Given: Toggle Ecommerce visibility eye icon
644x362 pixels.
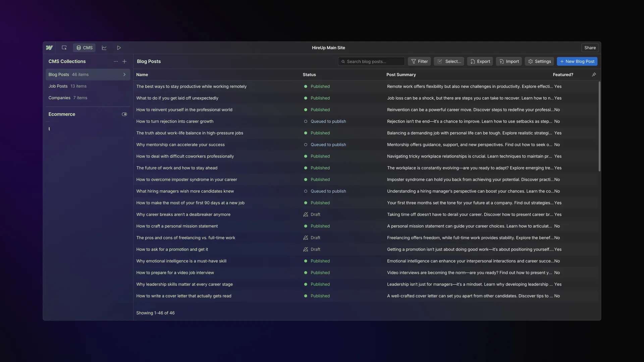Looking at the screenshot, I should tap(124, 114).
